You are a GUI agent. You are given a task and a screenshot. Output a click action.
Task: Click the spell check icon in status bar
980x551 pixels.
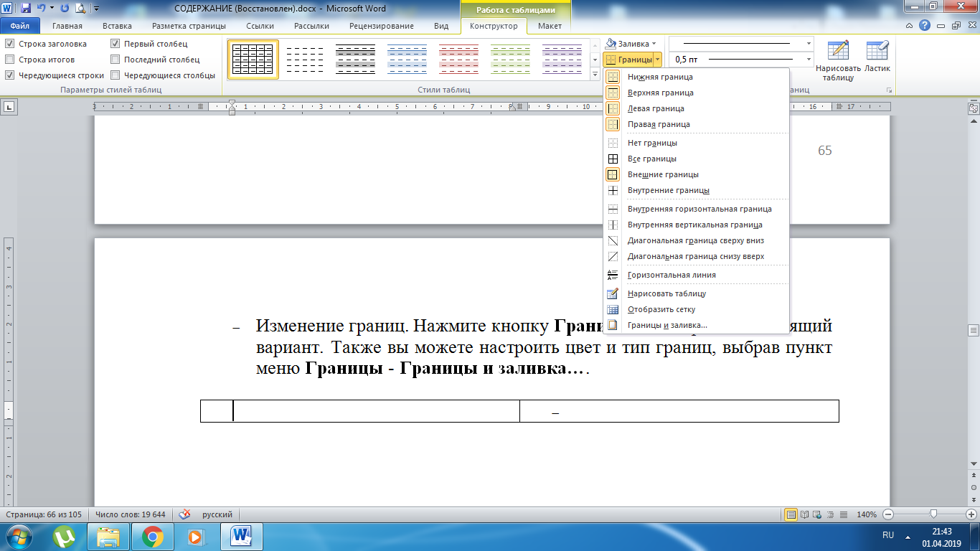point(184,514)
